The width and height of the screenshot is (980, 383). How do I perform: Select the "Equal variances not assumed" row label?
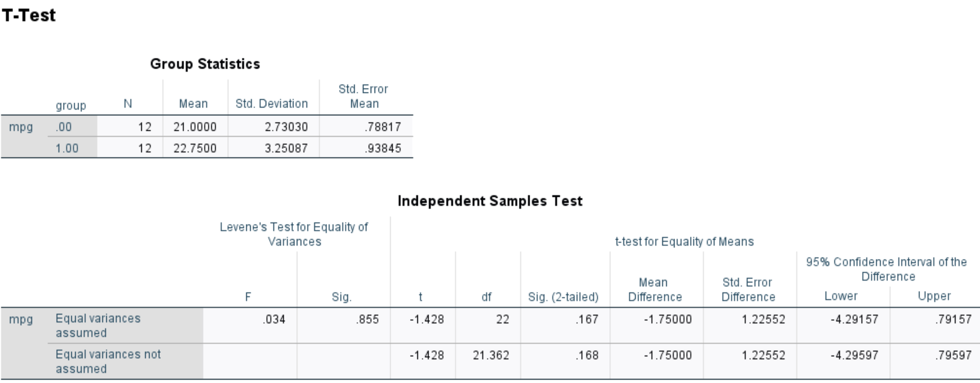pos(108,361)
